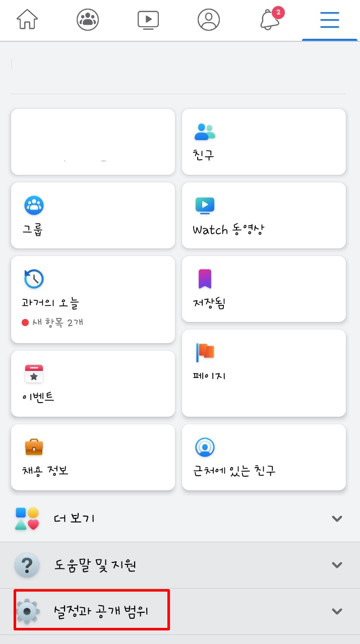This screenshot has height=644, width=360.
Task: Open the 이벤트 (Events) calendar icon
Action: 34,373
